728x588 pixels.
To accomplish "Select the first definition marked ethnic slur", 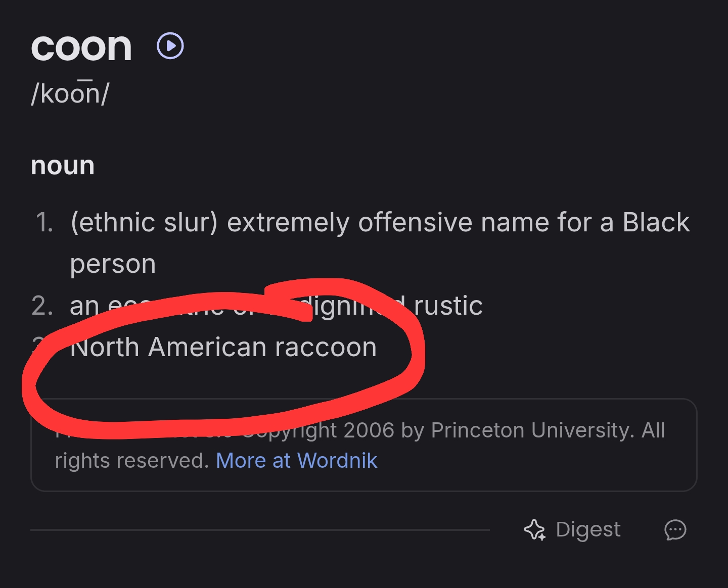I will pyautogui.click(x=380, y=242).
